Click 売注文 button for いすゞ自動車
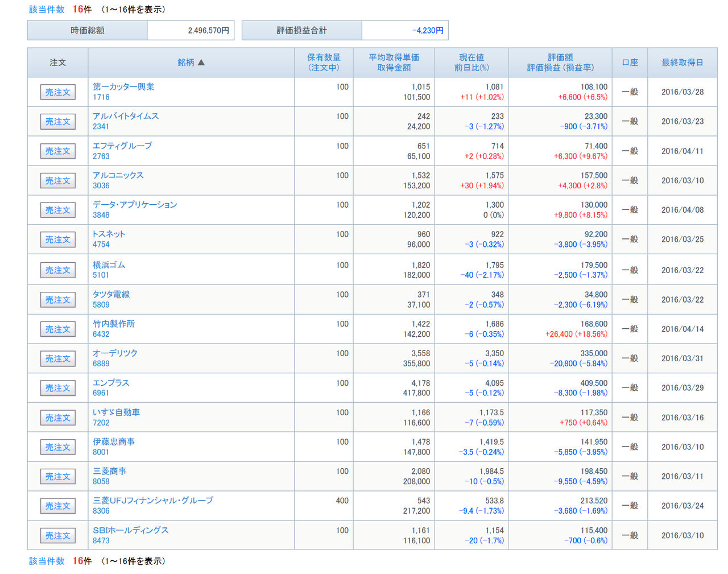The image size is (728, 574). click(x=58, y=418)
